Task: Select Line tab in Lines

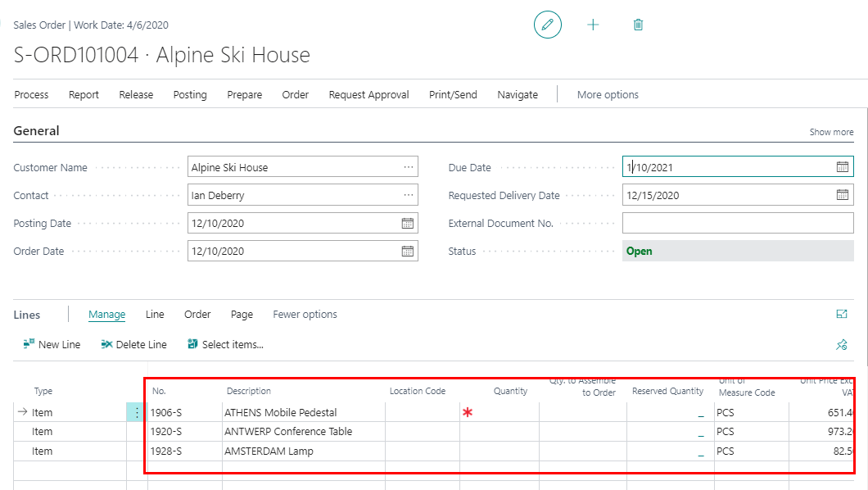Action: click(x=155, y=315)
